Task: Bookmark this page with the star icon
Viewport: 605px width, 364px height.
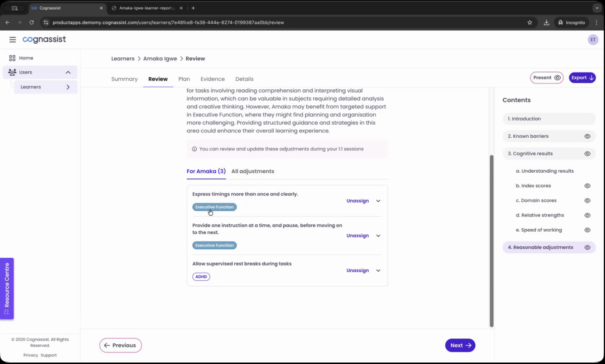Action: [530, 22]
